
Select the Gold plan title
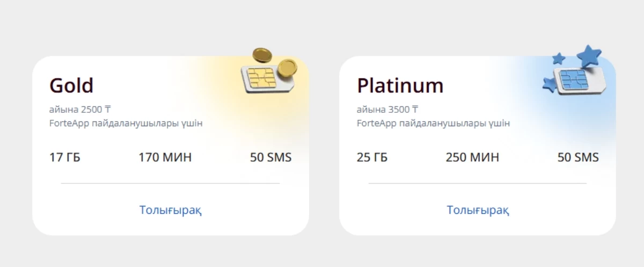tap(71, 85)
